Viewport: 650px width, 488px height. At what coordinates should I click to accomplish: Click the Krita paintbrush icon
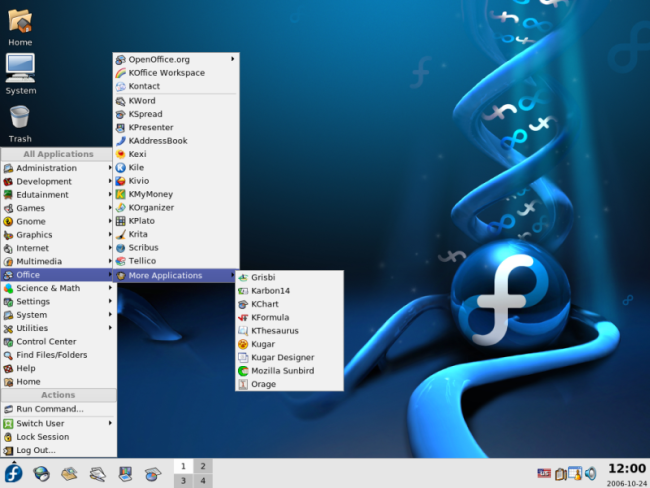coord(121,234)
